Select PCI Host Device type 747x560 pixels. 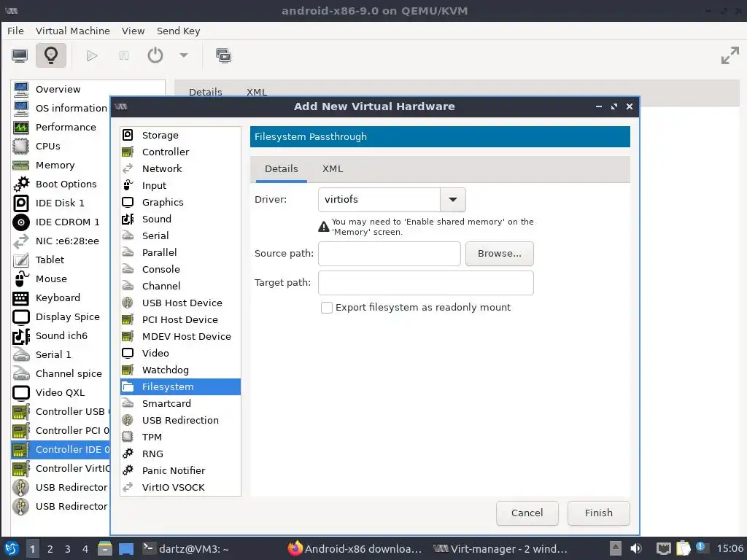coord(181,319)
